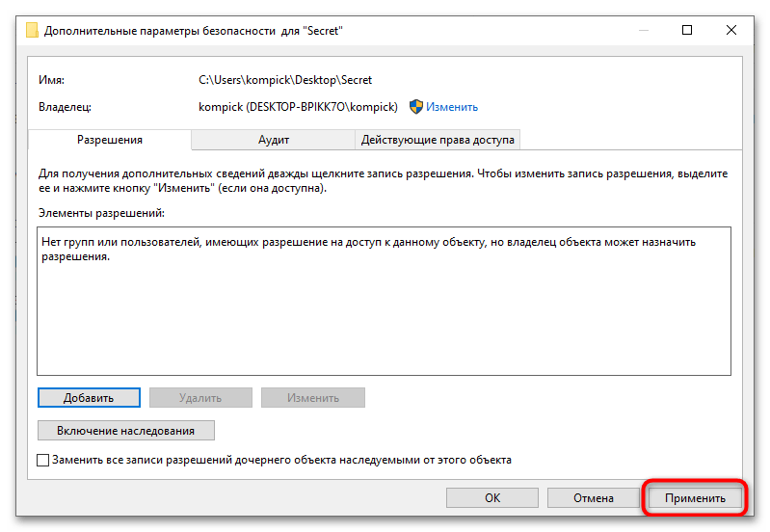Click the disabled Удалить button
The height and width of the screenshot is (532, 770).
pos(200,398)
